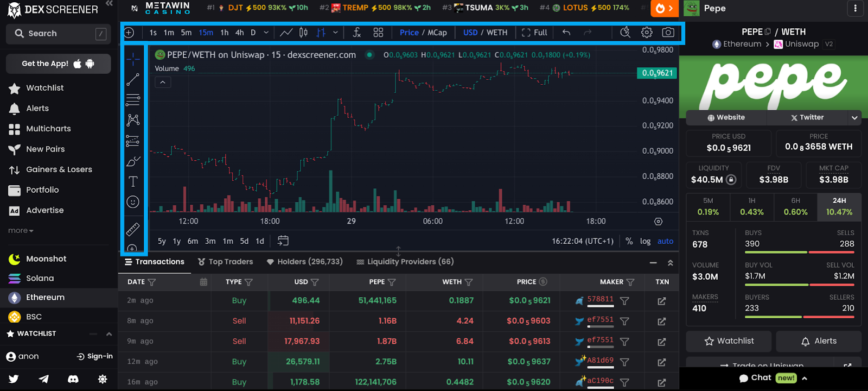Open the indicators fx menu
The height and width of the screenshot is (391, 868).
[356, 33]
